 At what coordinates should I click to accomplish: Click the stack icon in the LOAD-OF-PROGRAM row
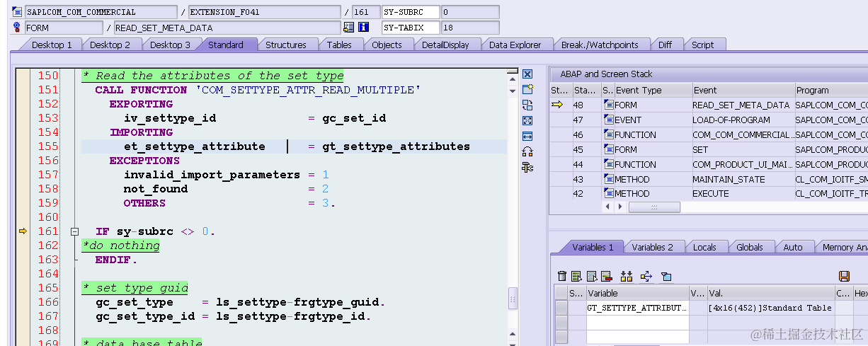(x=608, y=120)
